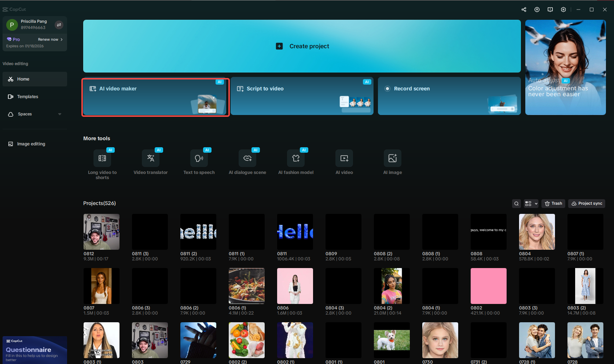Open project 0812 thumbnail

[101, 231]
